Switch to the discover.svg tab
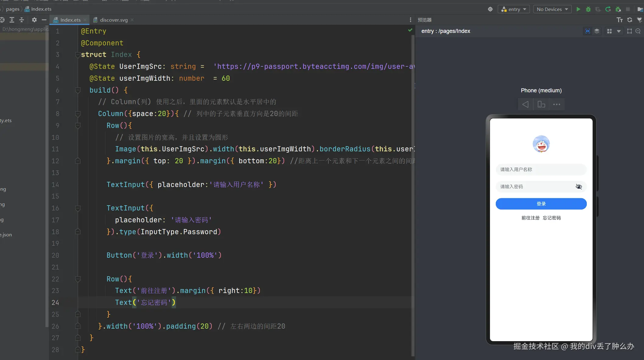Screen dimensions: 644x360 114,20
